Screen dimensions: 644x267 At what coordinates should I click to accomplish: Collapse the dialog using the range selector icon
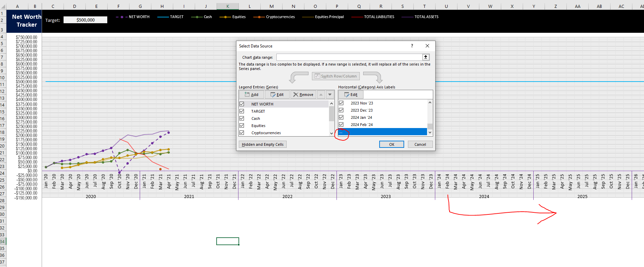point(426,57)
